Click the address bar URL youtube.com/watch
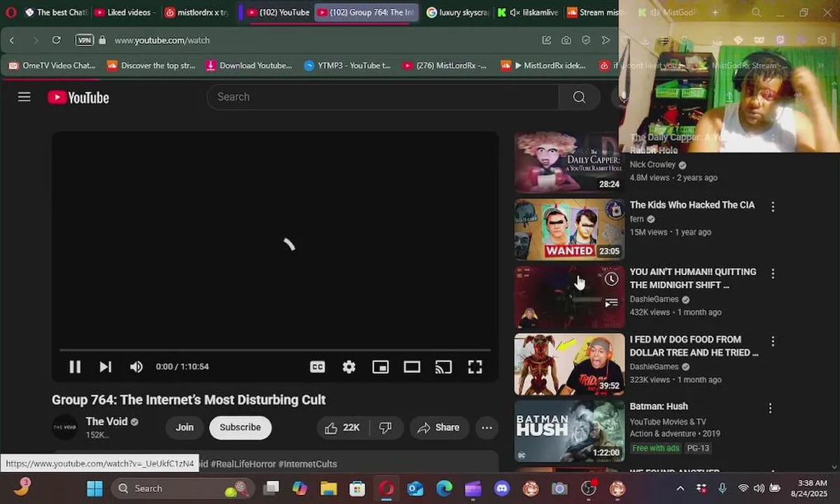Viewport: 840px width, 504px height. 162,41
